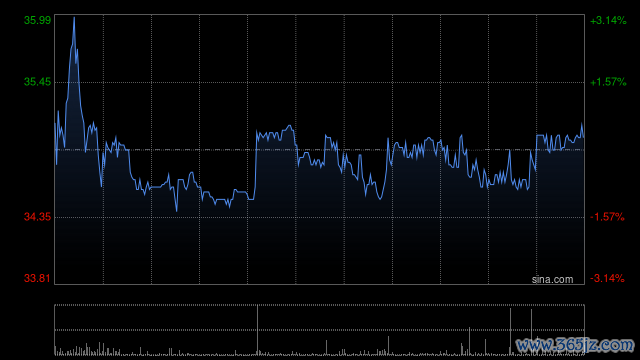Screen dimensions: 640x360
Task: Click the sina.com source text
Action: click(552, 280)
